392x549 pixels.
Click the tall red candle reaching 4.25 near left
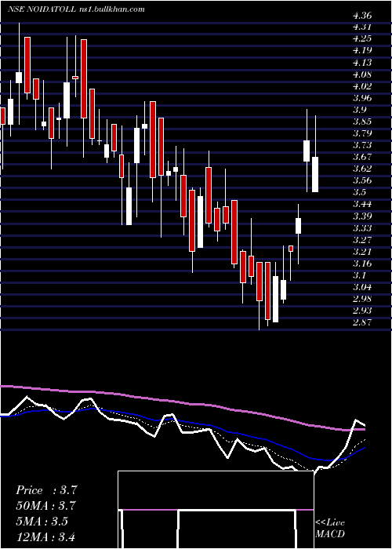tap(27, 65)
